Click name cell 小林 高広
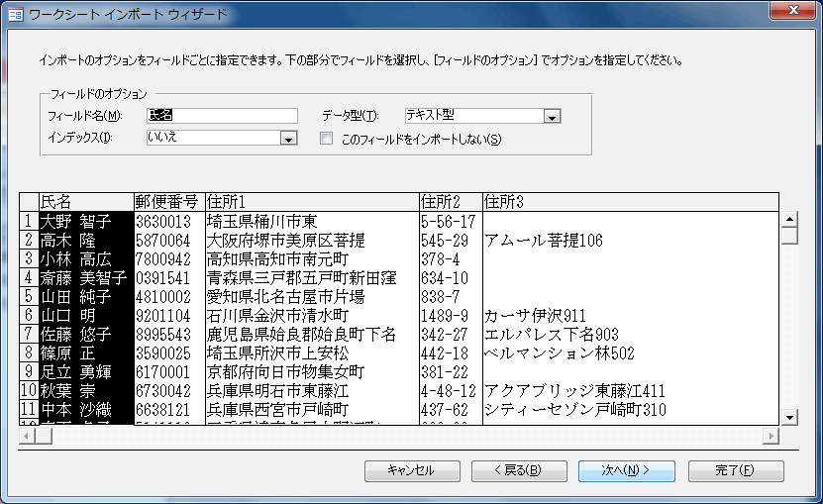Image resolution: width=823 pixels, height=504 pixels. pyautogui.click(x=86, y=258)
